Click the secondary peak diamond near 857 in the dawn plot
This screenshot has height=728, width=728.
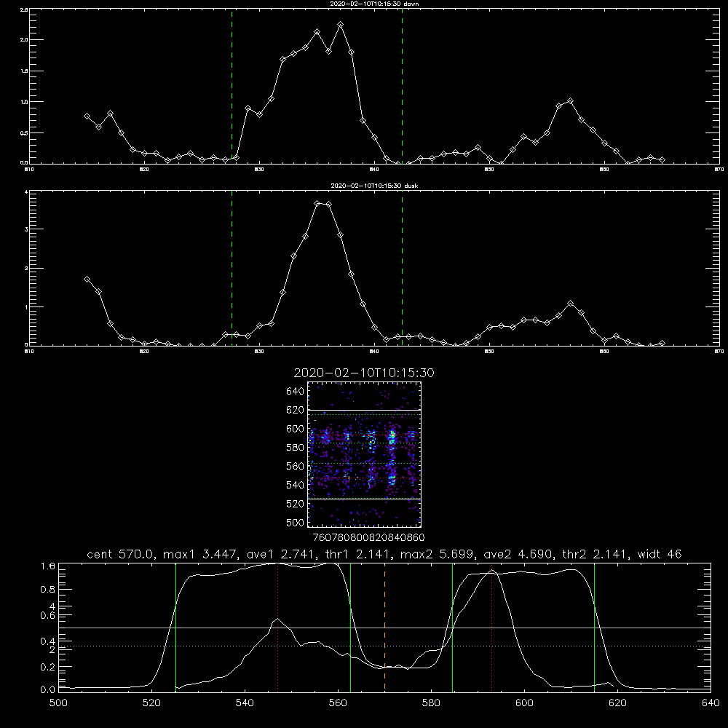click(571, 100)
